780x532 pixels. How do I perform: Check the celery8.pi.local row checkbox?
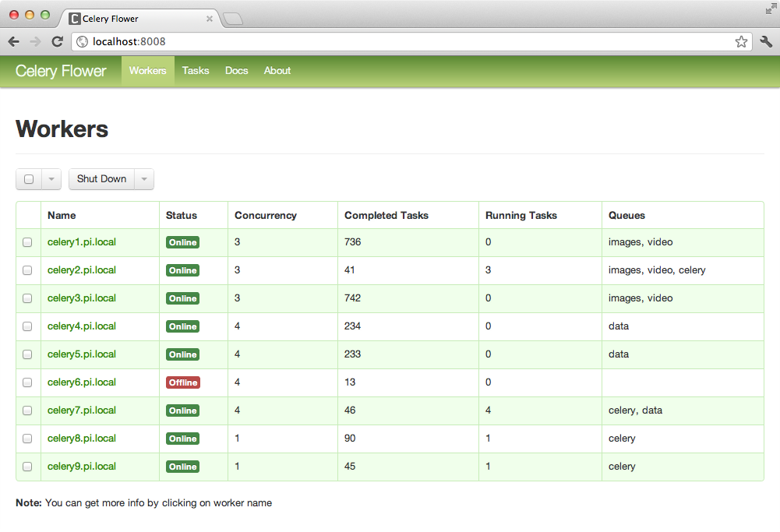coord(27,439)
